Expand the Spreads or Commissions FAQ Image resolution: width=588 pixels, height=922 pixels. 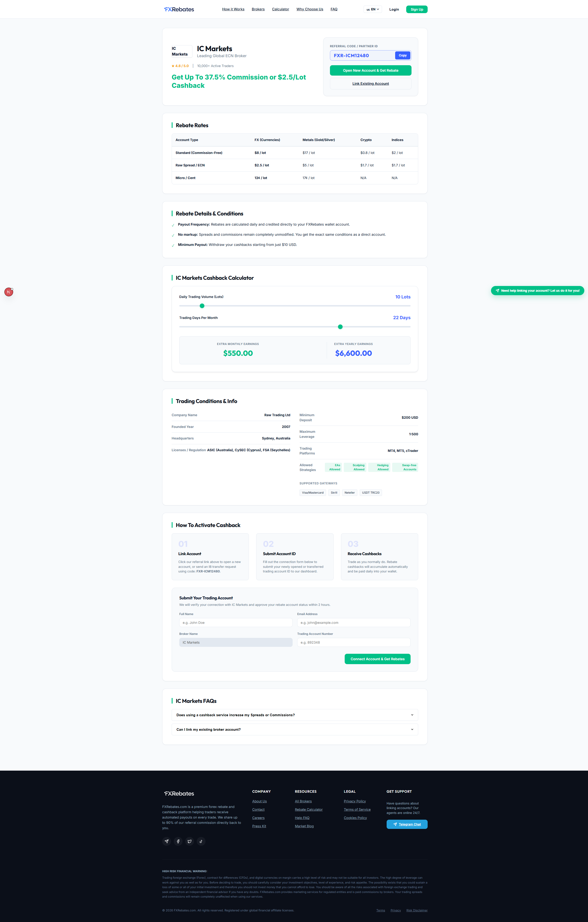click(x=295, y=715)
